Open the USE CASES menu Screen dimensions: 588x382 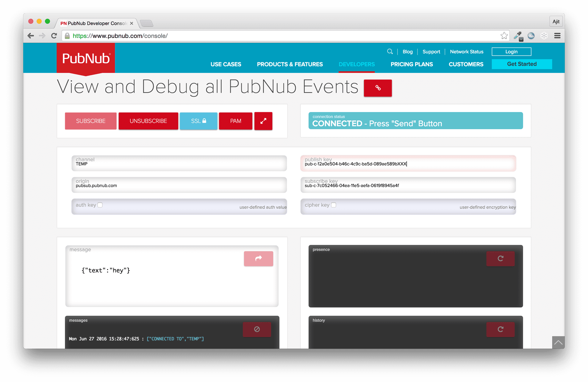click(x=226, y=64)
